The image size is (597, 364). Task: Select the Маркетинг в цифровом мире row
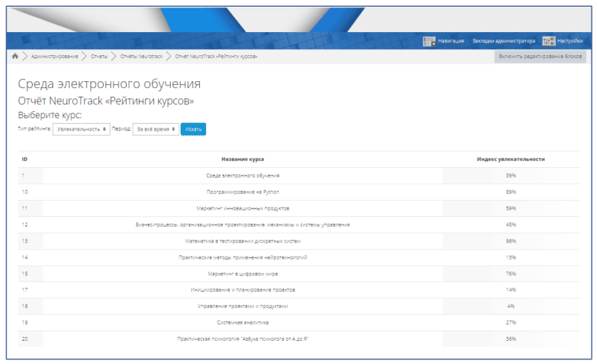243,273
